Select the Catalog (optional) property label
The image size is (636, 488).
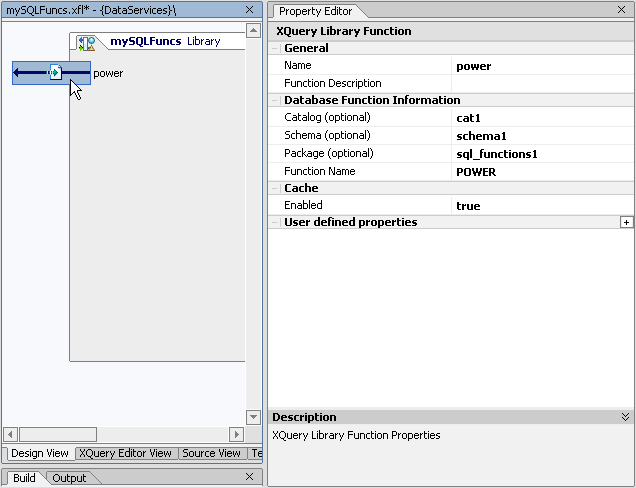(x=327, y=117)
